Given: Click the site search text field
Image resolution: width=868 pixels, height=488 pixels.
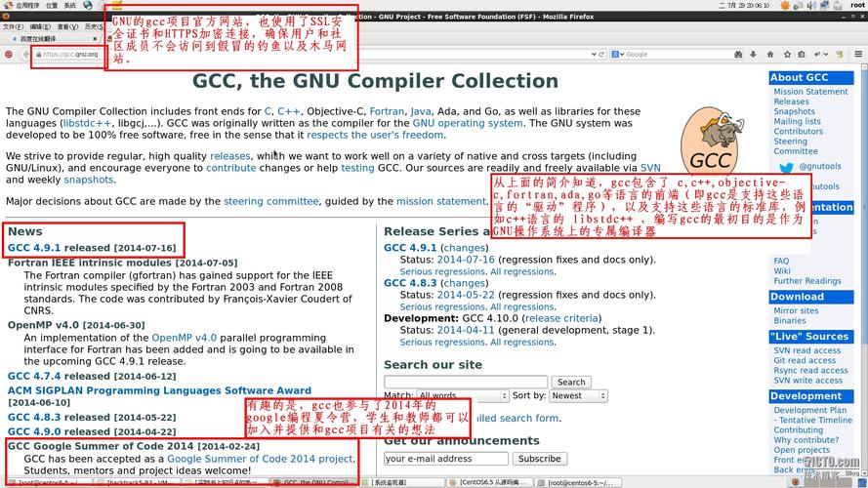Looking at the screenshot, I should click(466, 382).
